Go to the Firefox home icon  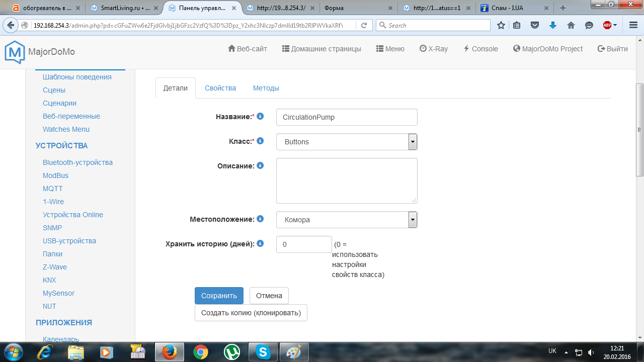click(571, 25)
